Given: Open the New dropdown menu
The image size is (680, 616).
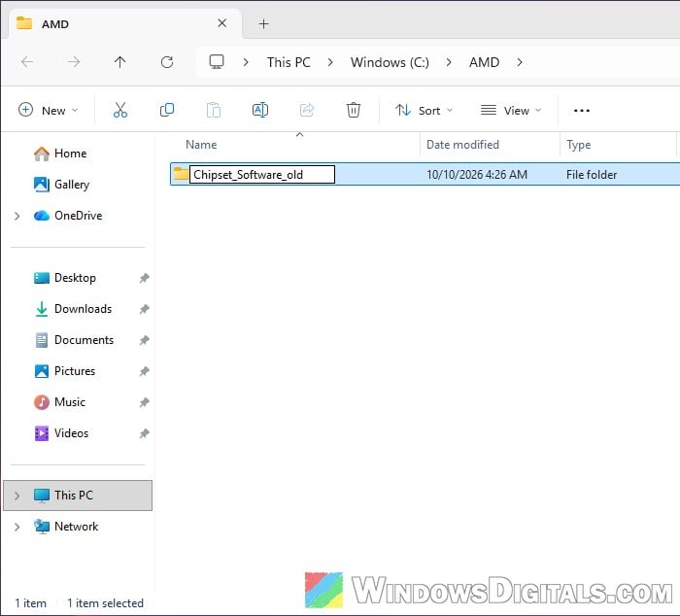Looking at the screenshot, I should tap(49, 110).
